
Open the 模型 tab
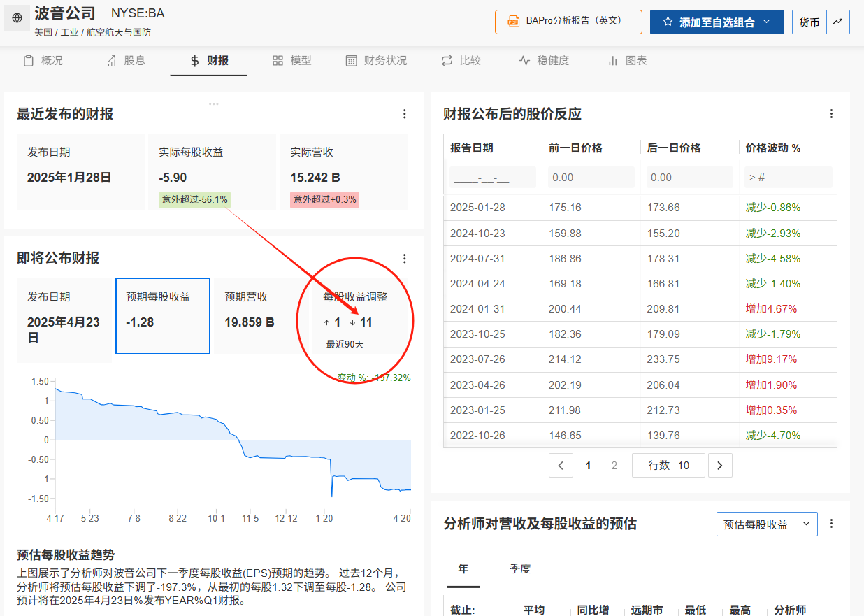click(292, 61)
